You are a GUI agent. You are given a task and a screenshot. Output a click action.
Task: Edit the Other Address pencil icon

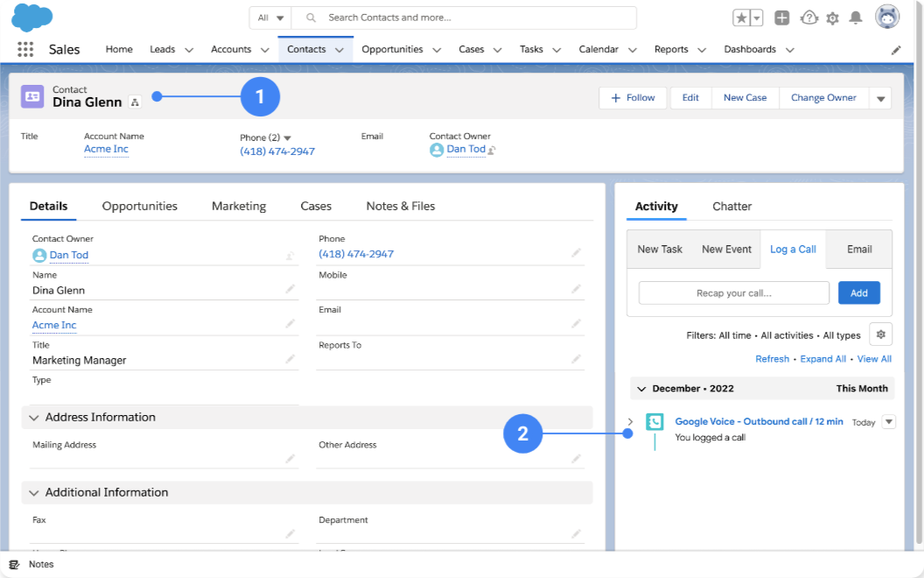(x=576, y=458)
